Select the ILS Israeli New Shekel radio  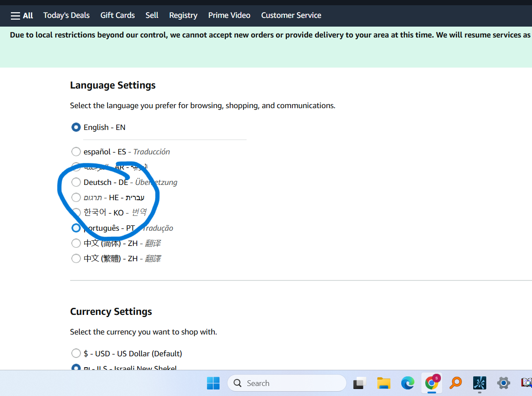(x=76, y=368)
